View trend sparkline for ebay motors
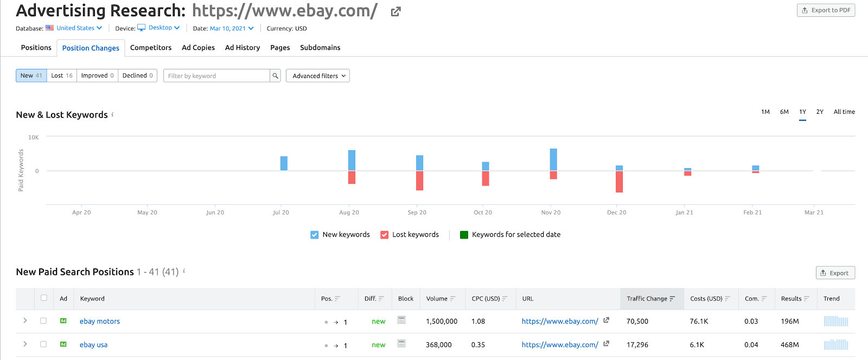 pos(836,321)
